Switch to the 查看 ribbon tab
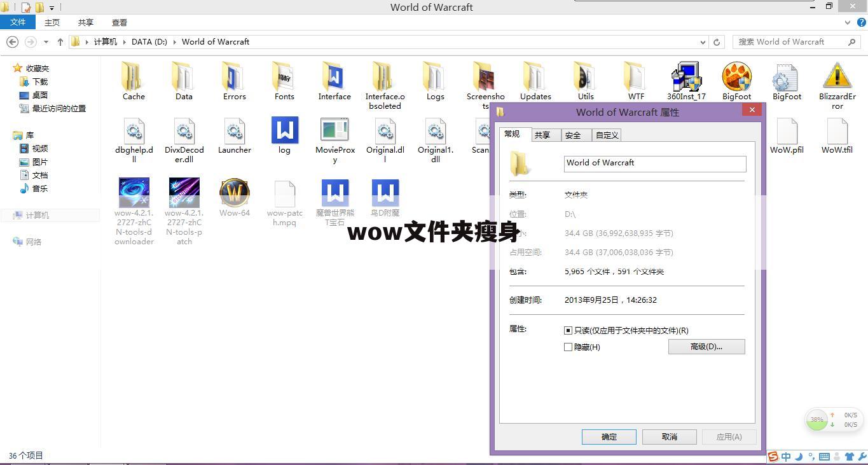The width and height of the screenshot is (868, 465). [120, 22]
